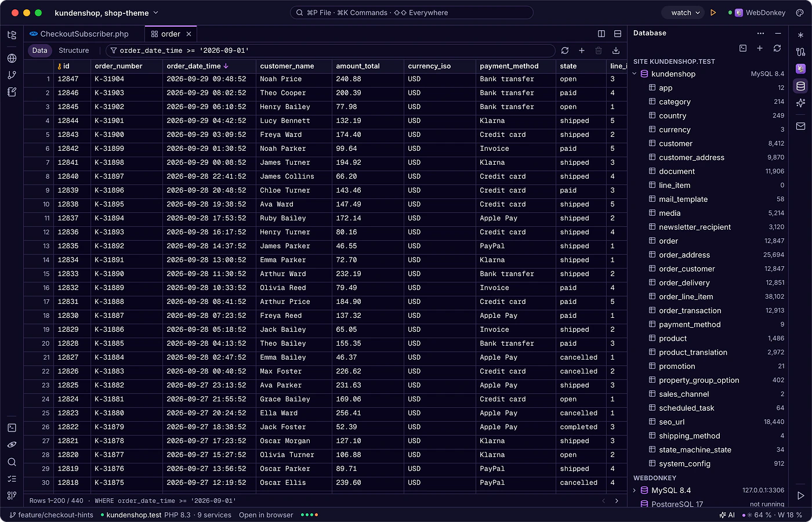
Task: Open the project switcher dropdown
Action: [107, 13]
